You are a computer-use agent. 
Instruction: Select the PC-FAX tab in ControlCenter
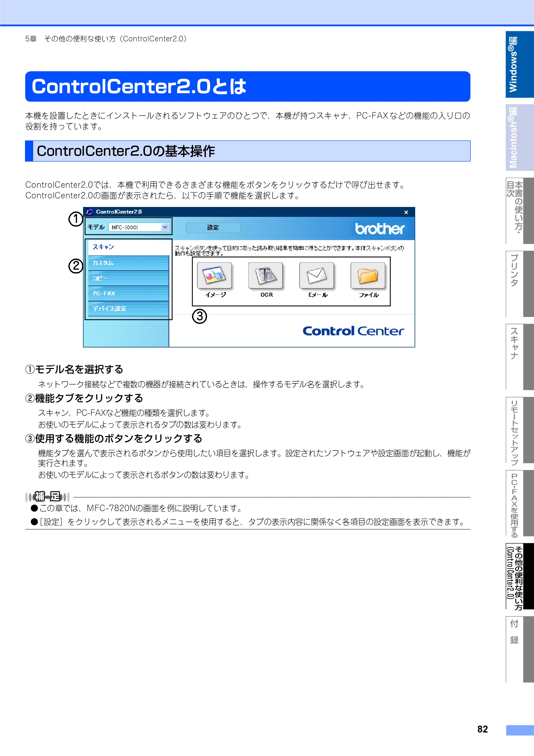click(x=128, y=293)
